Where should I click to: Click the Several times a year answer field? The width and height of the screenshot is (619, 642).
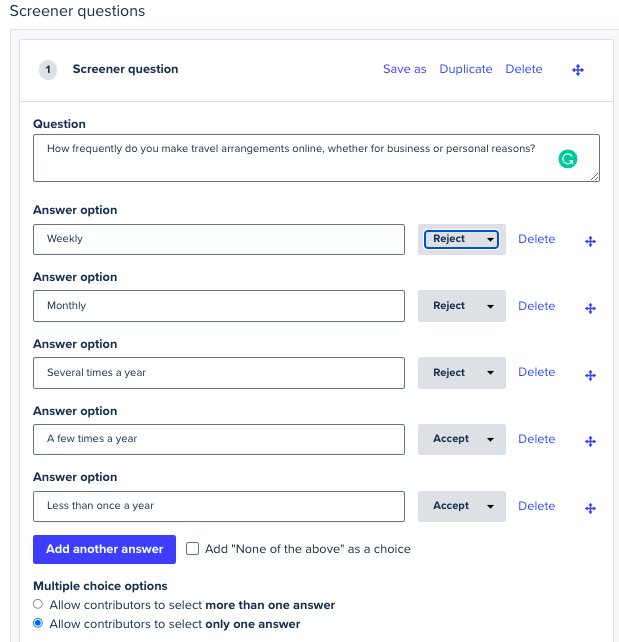[x=219, y=373]
